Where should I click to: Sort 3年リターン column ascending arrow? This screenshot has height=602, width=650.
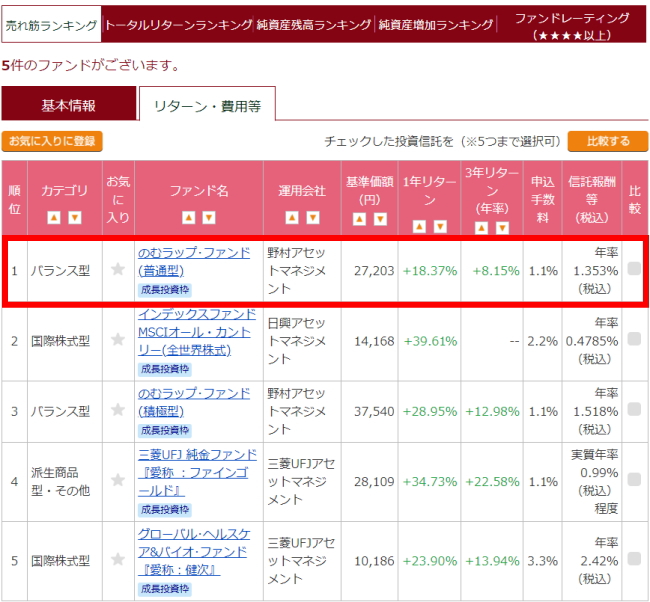(x=481, y=228)
